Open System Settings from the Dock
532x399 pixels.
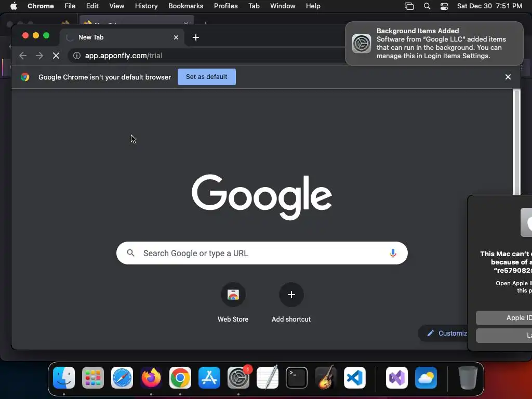coord(238,378)
